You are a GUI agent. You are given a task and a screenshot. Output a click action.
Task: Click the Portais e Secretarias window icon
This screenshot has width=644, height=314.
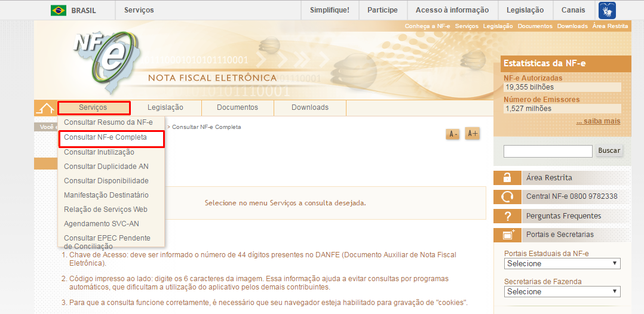pyautogui.click(x=507, y=235)
